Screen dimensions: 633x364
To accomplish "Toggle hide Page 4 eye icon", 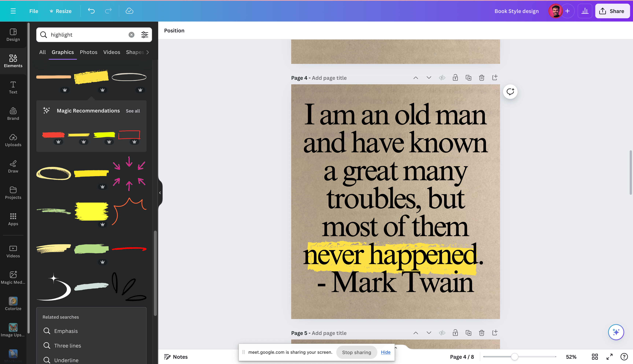I will click(x=442, y=78).
